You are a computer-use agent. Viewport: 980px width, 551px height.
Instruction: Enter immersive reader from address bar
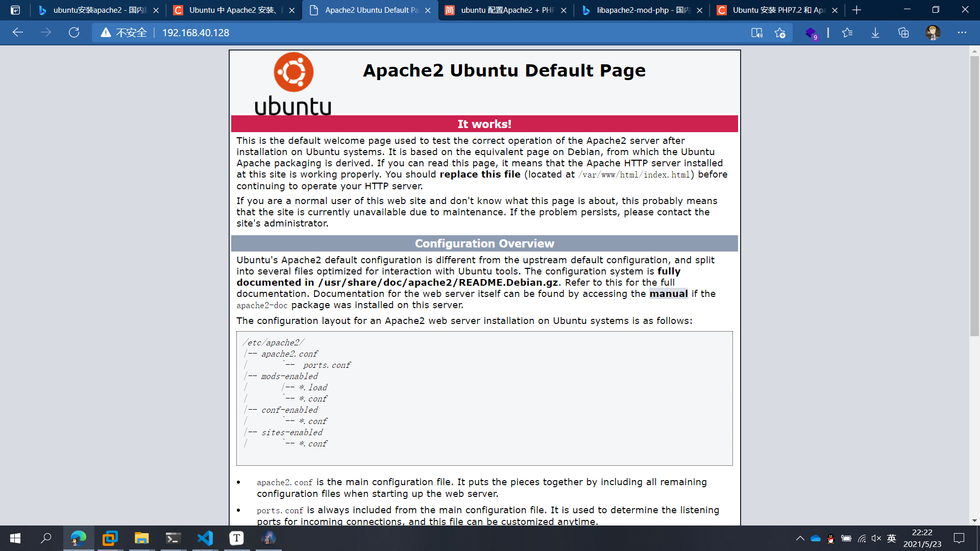(x=757, y=33)
